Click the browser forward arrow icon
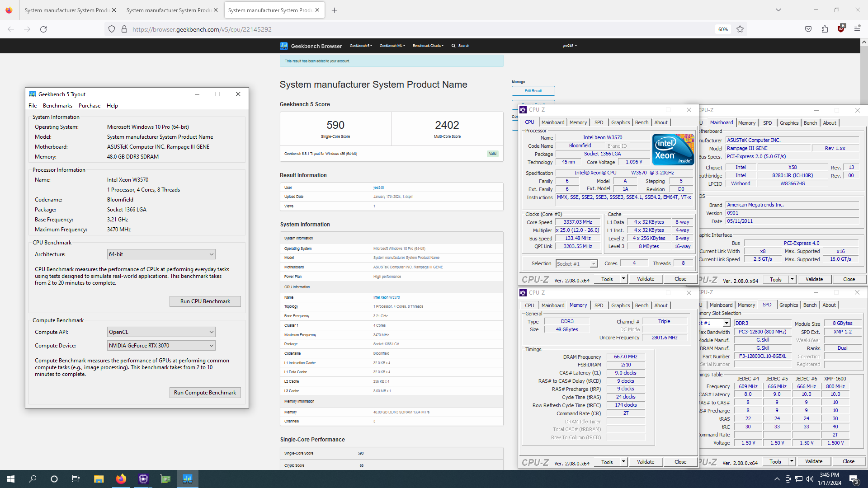 pyautogui.click(x=27, y=29)
